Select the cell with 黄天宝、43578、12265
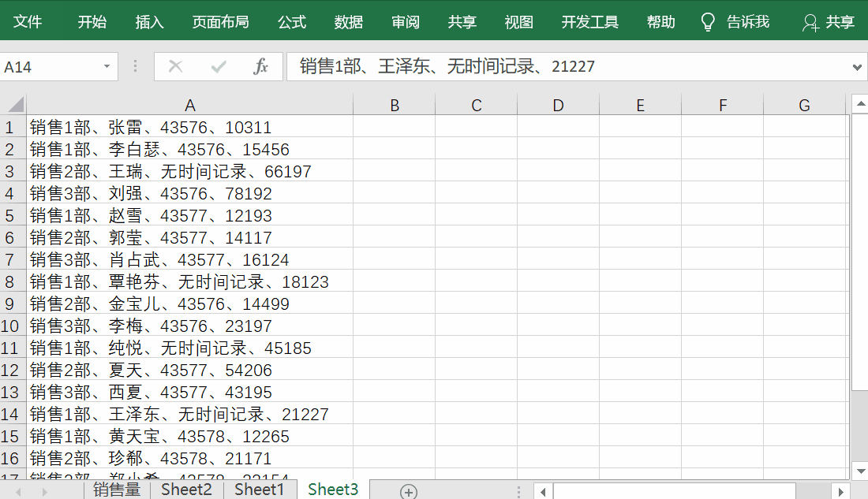Viewport: 868px width, 499px height. tap(190, 436)
